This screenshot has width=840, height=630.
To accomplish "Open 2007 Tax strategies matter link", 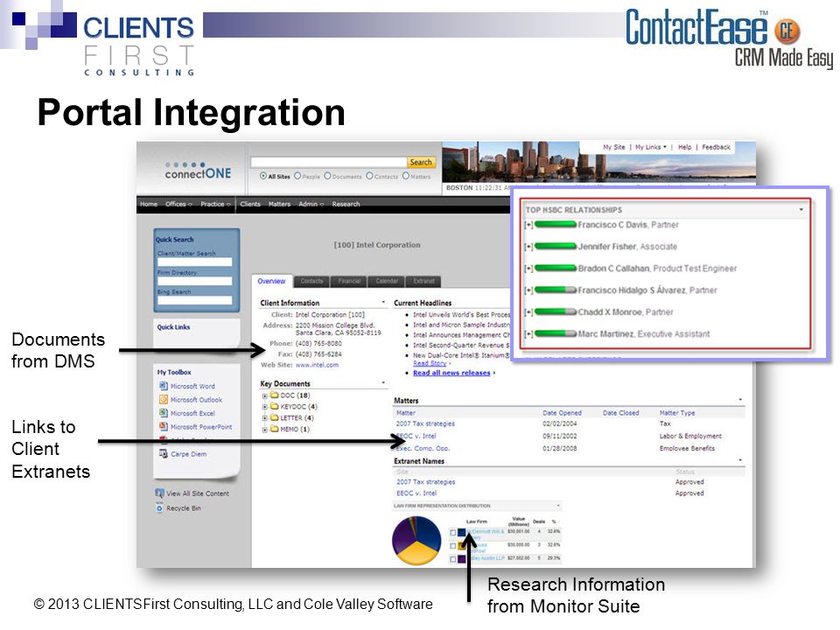I will (425, 423).
